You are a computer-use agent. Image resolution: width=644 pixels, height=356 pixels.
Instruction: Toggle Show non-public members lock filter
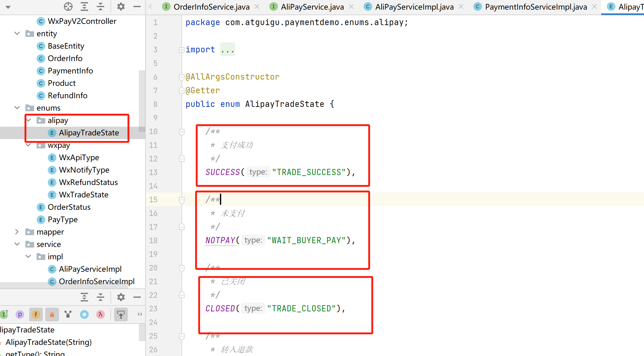[x=52, y=314]
